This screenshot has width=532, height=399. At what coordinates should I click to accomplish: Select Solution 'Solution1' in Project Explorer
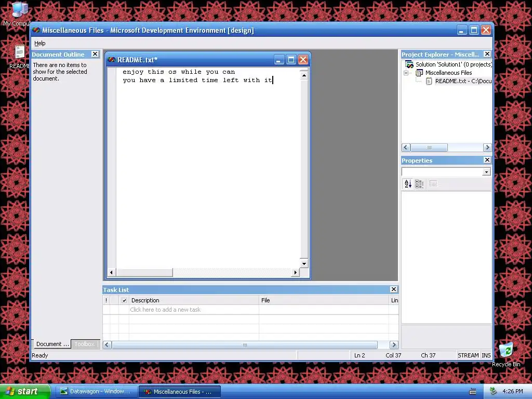(454, 64)
